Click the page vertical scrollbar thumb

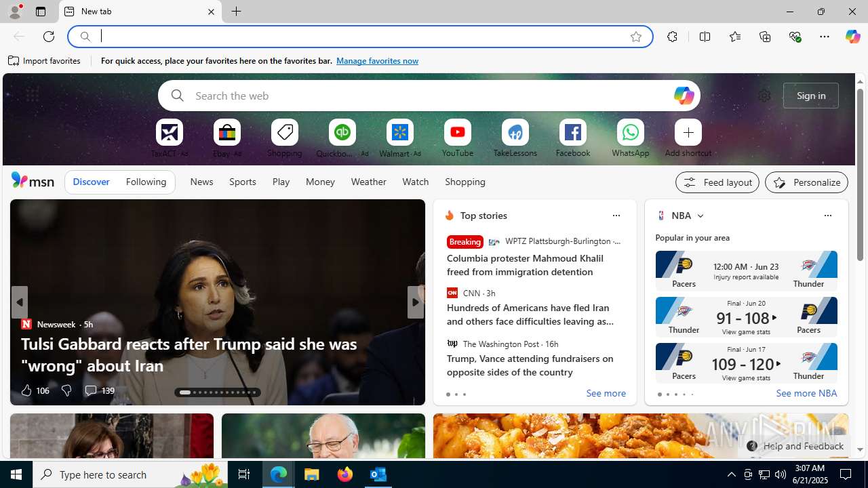pyautogui.click(x=860, y=174)
